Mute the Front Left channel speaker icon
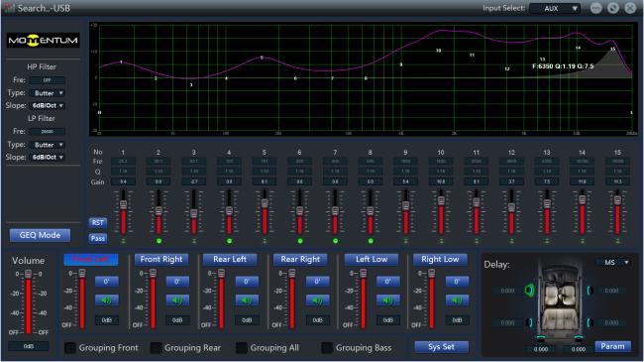 (106, 301)
